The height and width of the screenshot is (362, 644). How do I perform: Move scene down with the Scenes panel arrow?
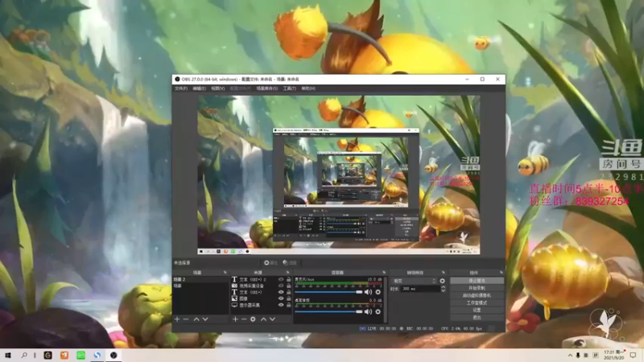pyautogui.click(x=205, y=319)
